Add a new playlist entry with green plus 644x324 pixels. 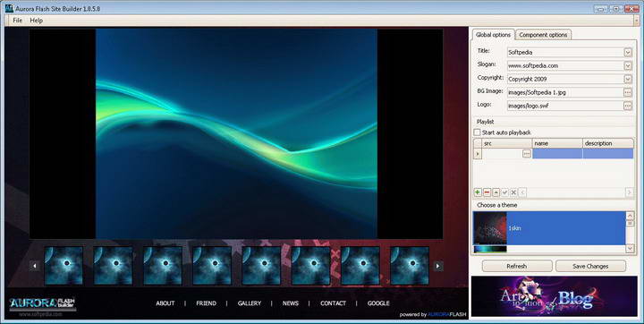(x=478, y=192)
